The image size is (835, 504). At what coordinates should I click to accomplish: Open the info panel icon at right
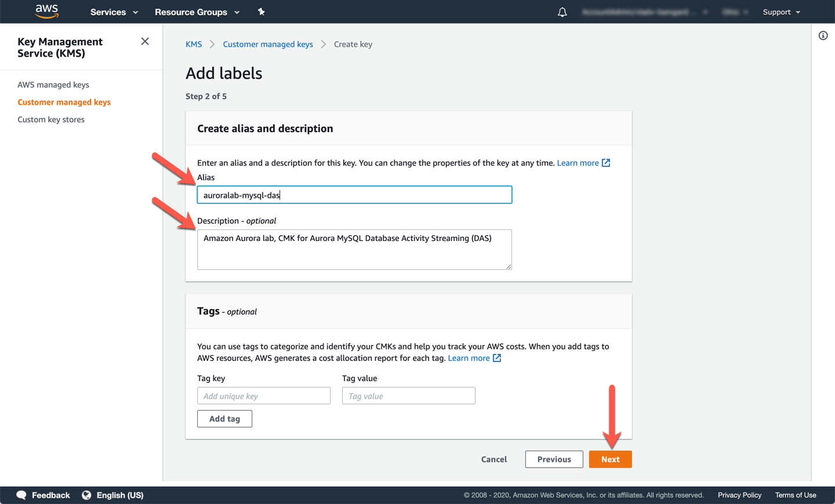pyautogui.click(x=823, y=36)
